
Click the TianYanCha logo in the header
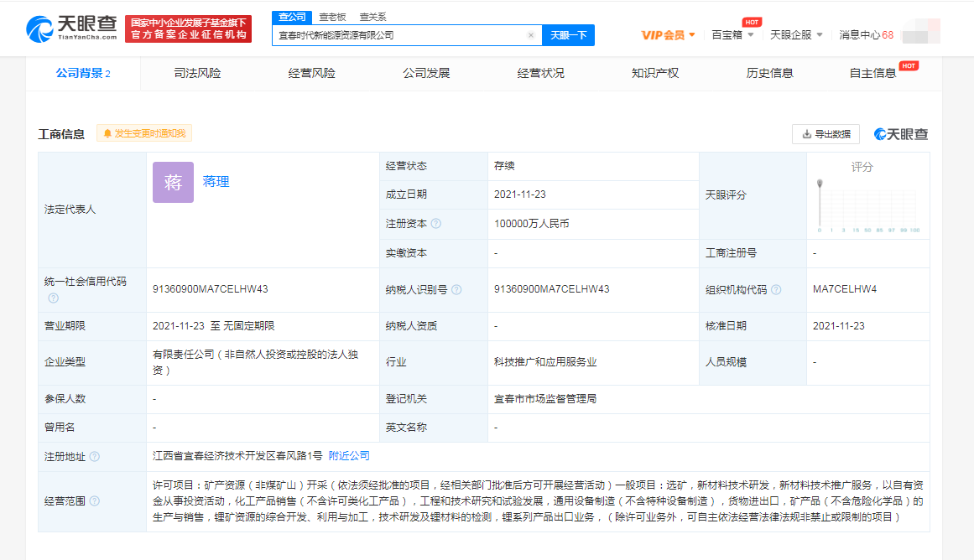point(71,29)
